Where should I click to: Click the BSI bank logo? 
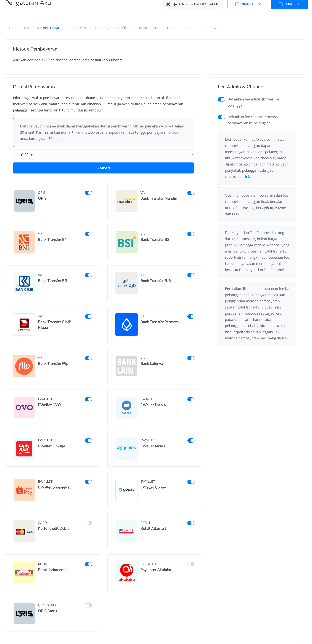click(x=126, y=242)
